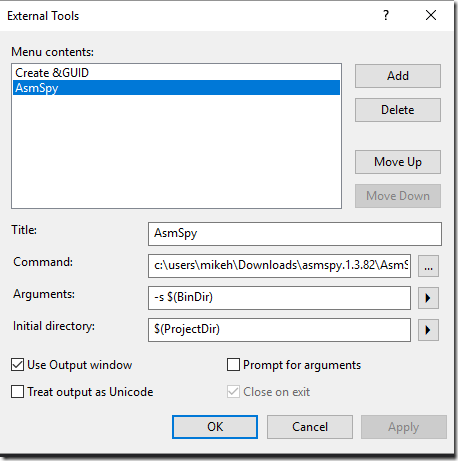Click into the Initial directory field

(x=279, y=330)
